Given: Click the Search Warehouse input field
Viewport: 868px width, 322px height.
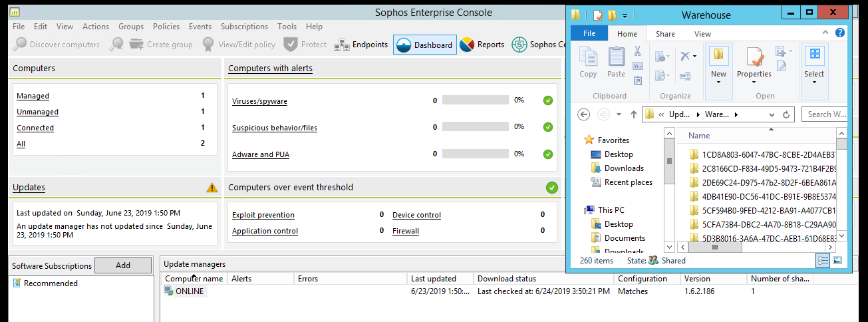Looking at the screenshot, I should click(x=823, y=114).
